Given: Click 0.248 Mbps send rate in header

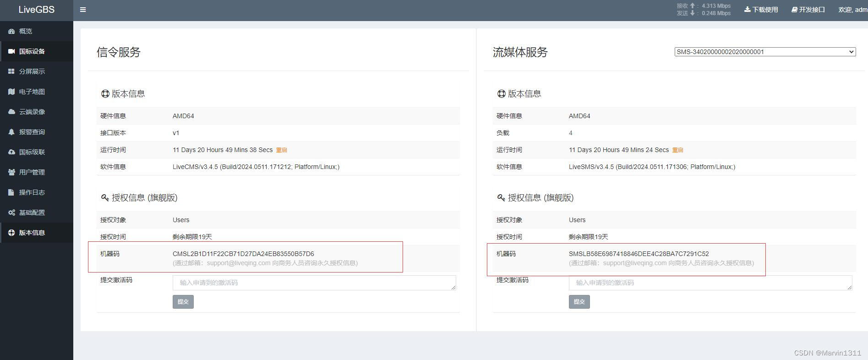Looking at the screenshot, I should [716, 13].
